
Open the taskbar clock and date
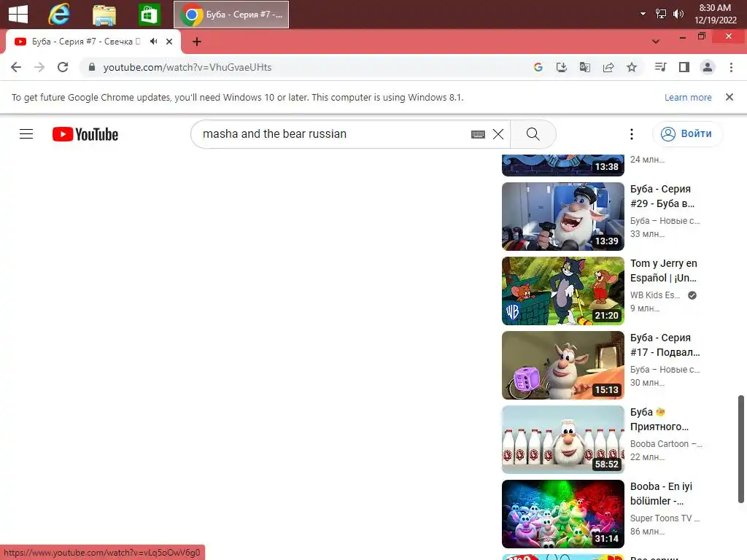715,14
